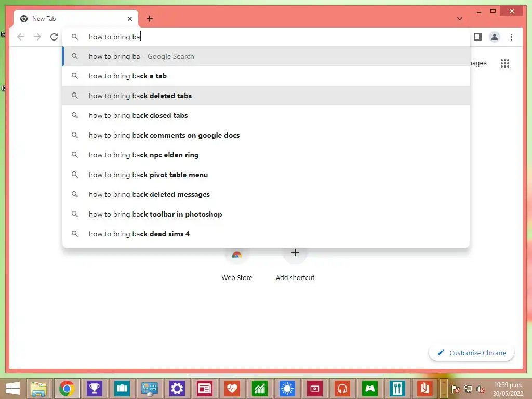Open the Control Panel taskbar icon
This screenshot has height=399, width=532.
pos(149,389)
